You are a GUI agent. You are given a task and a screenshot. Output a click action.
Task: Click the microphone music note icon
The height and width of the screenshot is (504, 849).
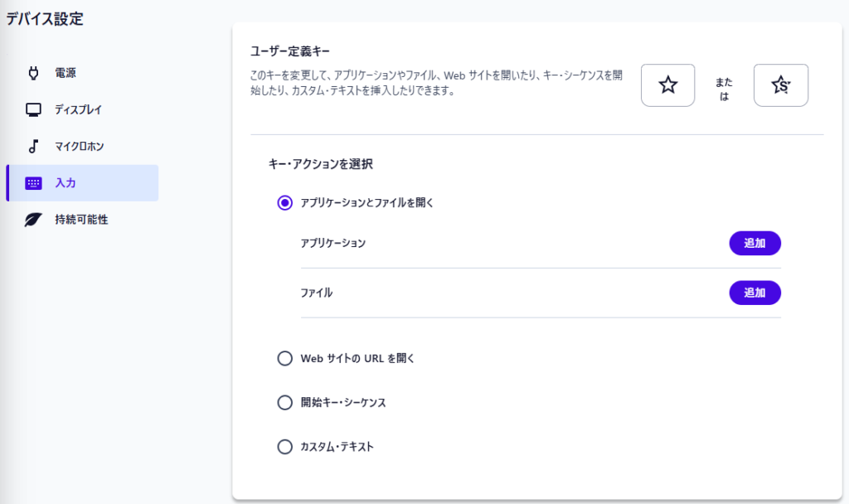34,146
